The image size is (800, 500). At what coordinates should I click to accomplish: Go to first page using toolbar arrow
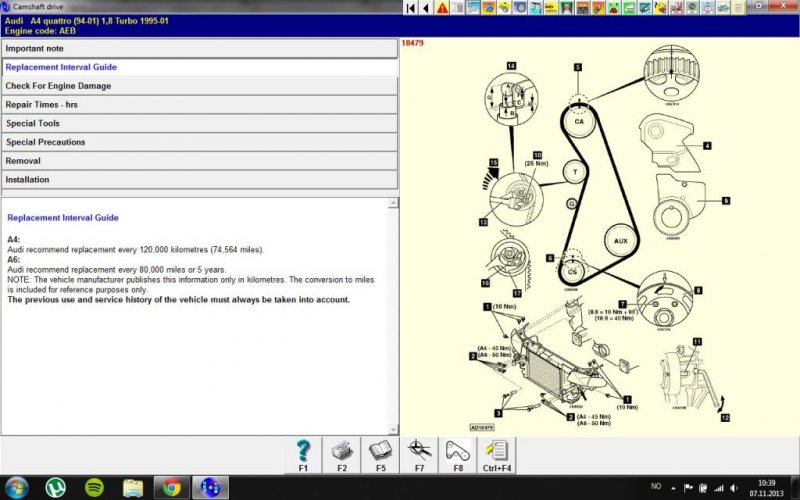(x=410, y=8)
